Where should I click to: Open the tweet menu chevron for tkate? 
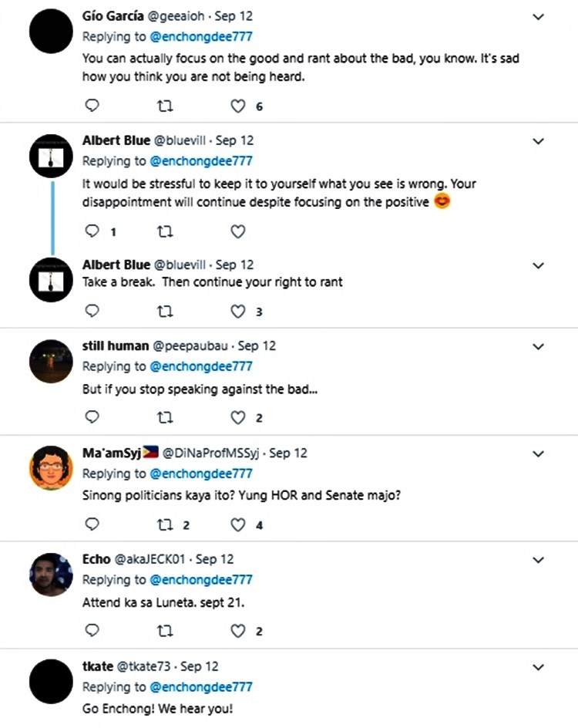tap(539, 666)
